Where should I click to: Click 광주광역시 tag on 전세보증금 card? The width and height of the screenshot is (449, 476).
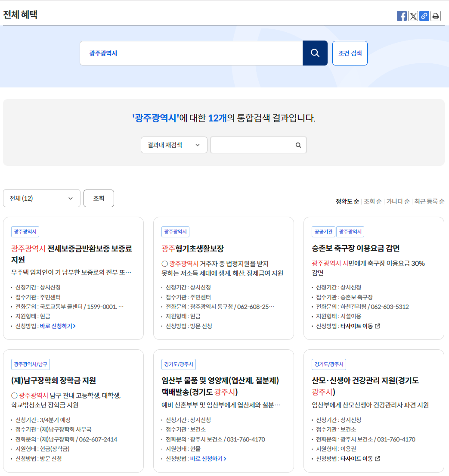[25, 232]
